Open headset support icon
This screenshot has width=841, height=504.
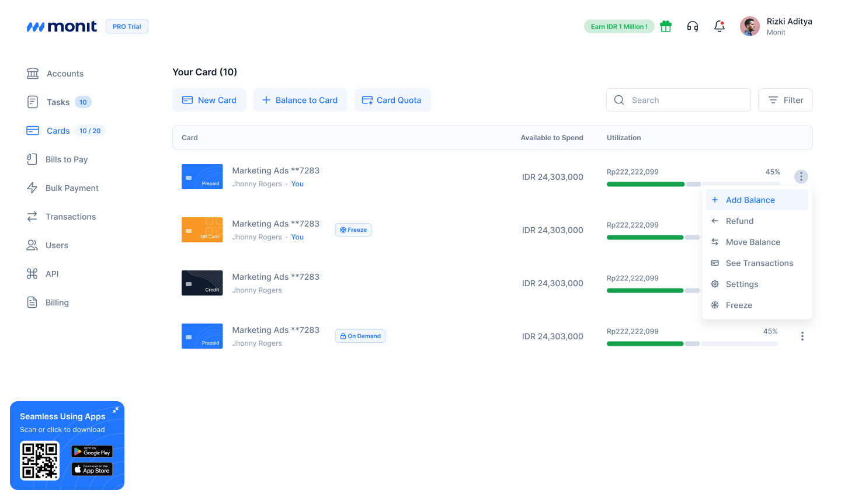click(x=693, y=26)
